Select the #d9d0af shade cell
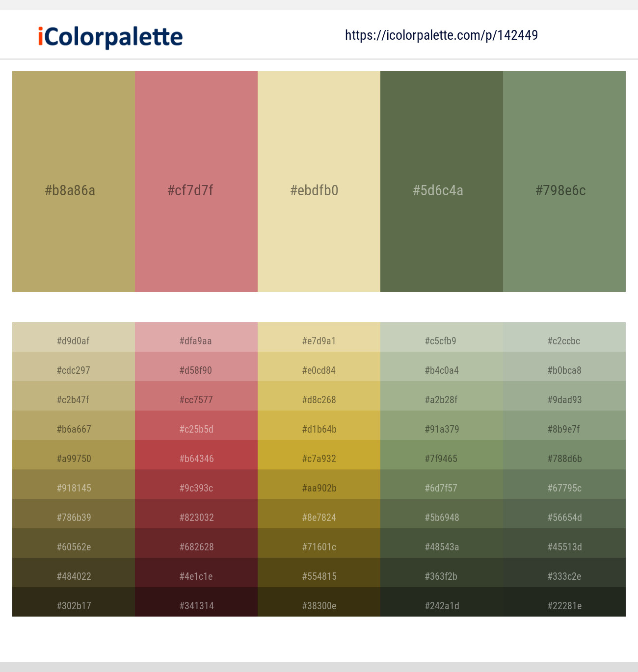Image resolution: width=638 pixels, height=672 pixels. [x=74, y=337]
